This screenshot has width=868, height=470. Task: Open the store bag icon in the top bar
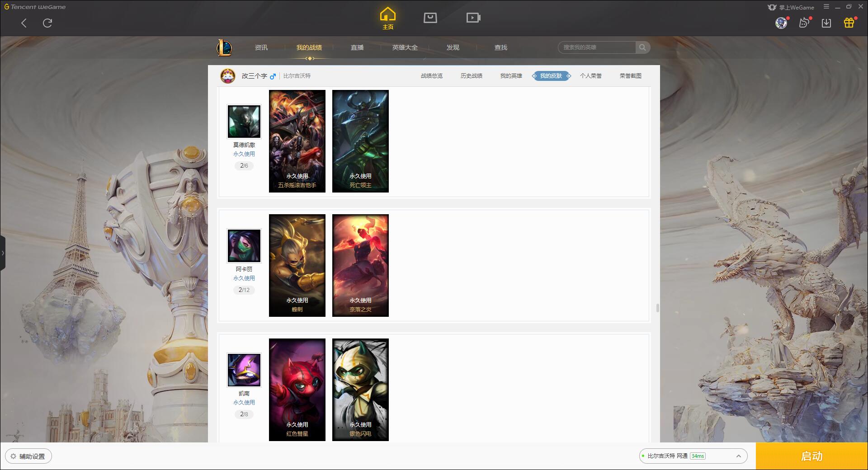pos(430,18)
